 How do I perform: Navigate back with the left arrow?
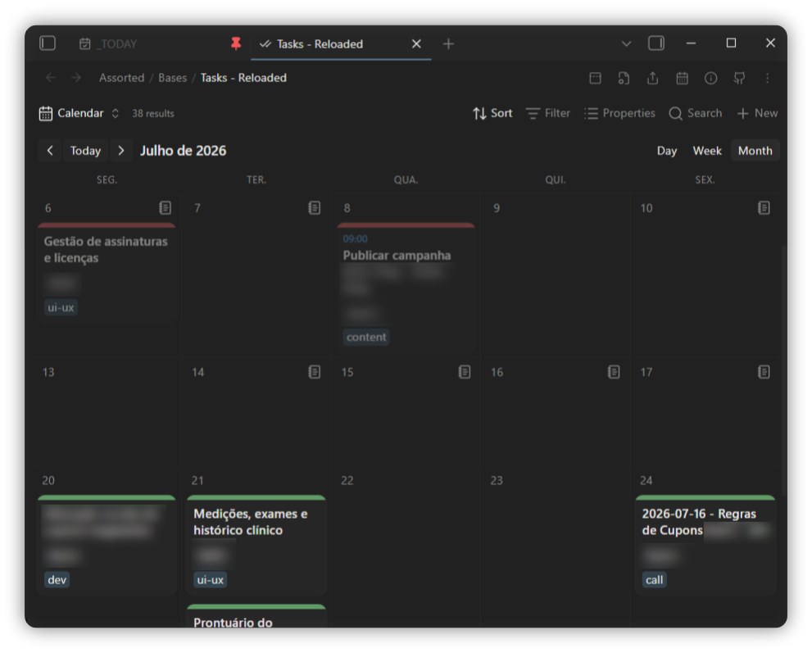click(x=51, y=78)
